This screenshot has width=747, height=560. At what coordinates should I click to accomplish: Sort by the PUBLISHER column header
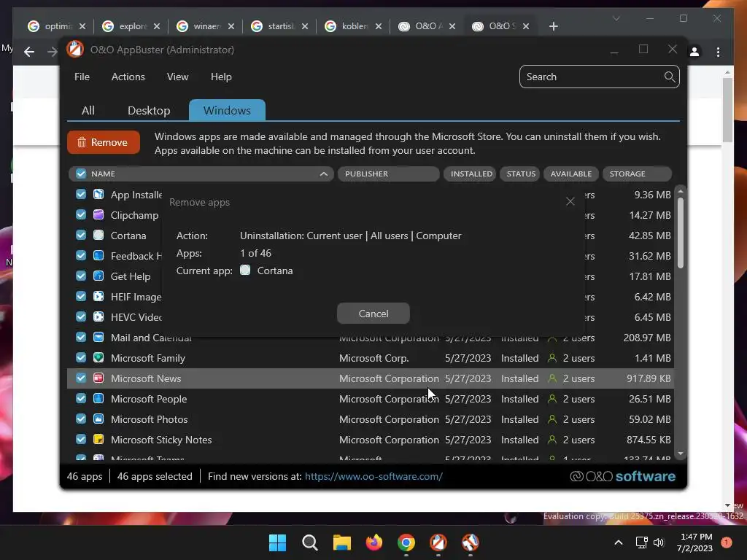[x=388, y=174]
